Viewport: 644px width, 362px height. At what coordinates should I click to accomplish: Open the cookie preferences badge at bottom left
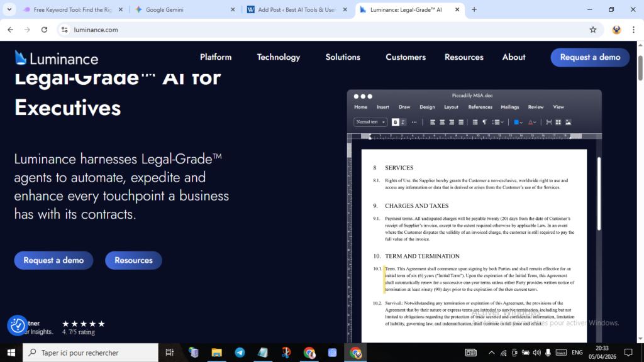click(x=17, y=326)
